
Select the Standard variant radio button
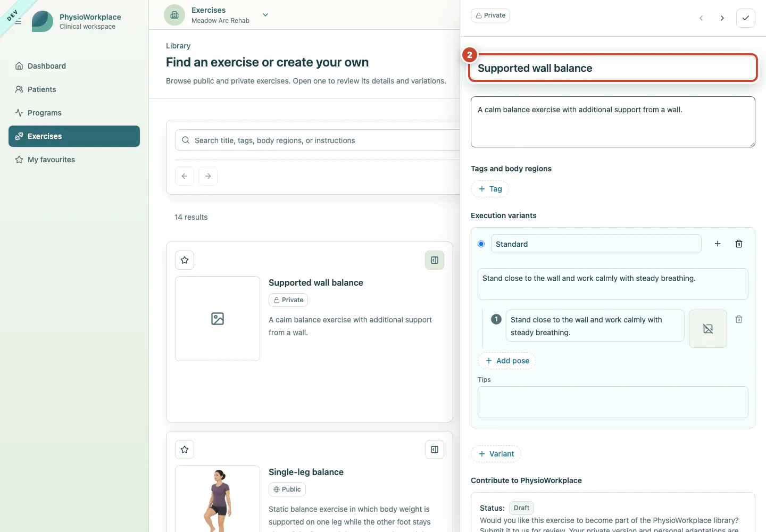coord(481,244)
